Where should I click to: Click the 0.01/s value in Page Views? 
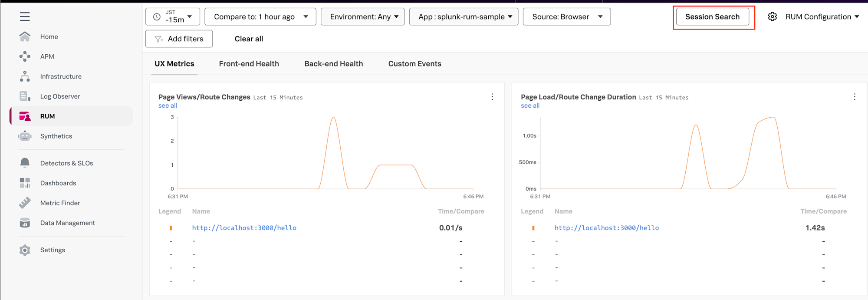pos(451,228)
